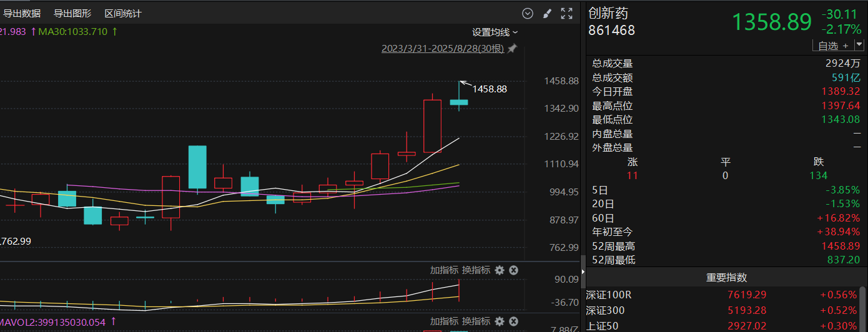This screenshot has width=868, height=332.
Task: Click the 20日 change -1.53%
Action: coord(843,204)
